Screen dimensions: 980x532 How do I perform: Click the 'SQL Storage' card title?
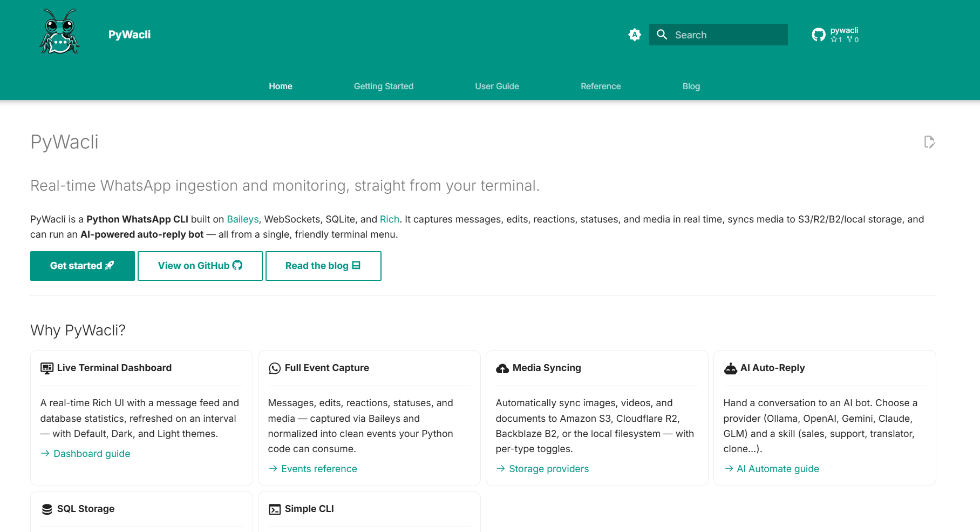pyautogui.click(x=86, y=509)
